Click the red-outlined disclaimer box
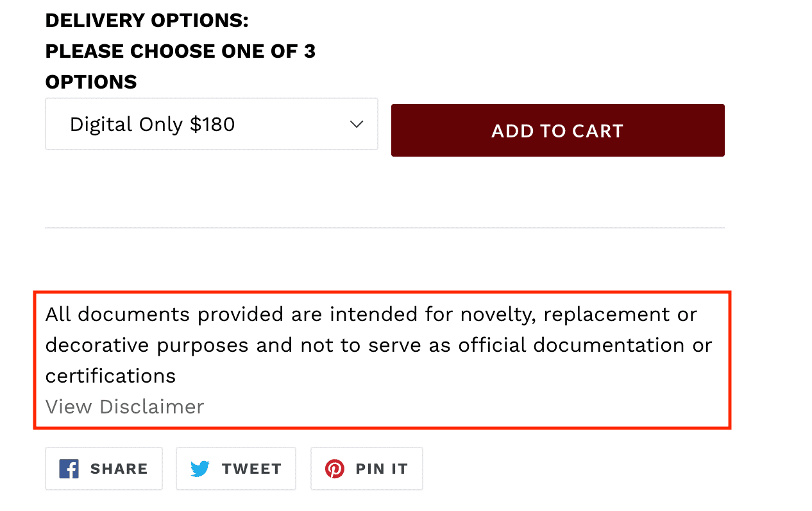This screenshot has height=511, width=812. click(x=384, y=359)
